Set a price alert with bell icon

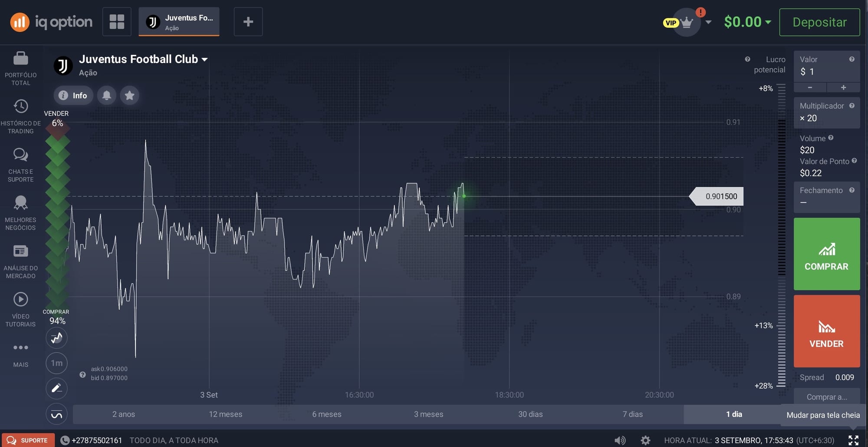tap(106, 95)
